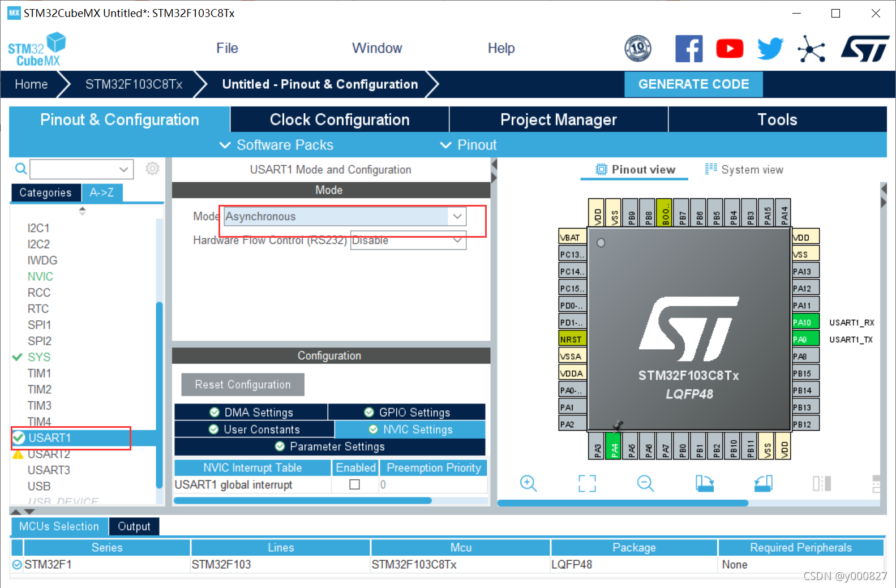896x588 pixels.
Task: Click the peripheral list vertical scrollbar
Action: point(160,394)
